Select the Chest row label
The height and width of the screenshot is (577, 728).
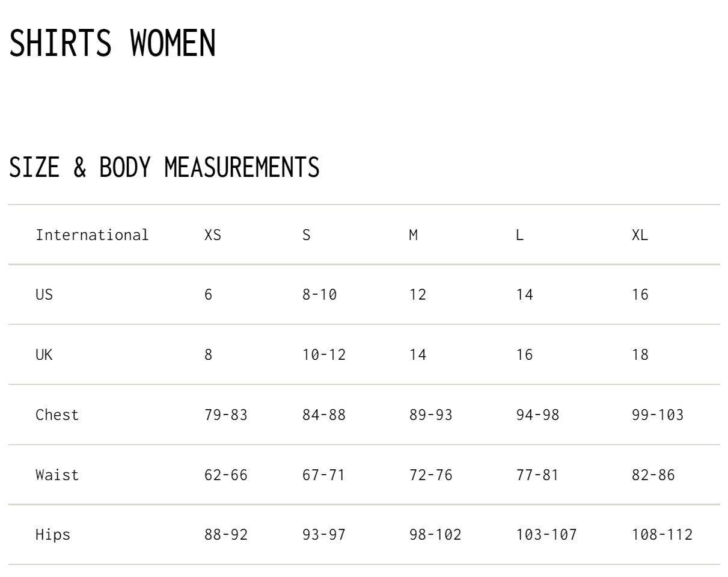click(57, 415)
